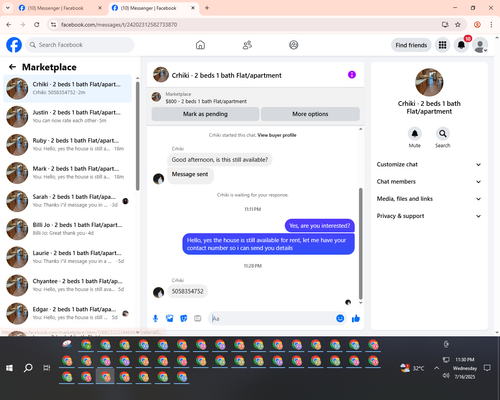The width and height of the screenshot is (500, 400).
Task: Go back in browser history
Action: 9,24
